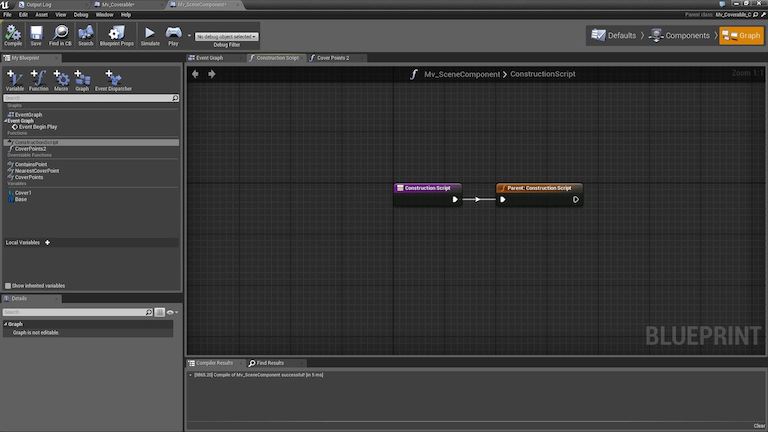Viewport: 768px width, 432px height.
Task: Open the Event Graph tab
Action: coord(210,58)
